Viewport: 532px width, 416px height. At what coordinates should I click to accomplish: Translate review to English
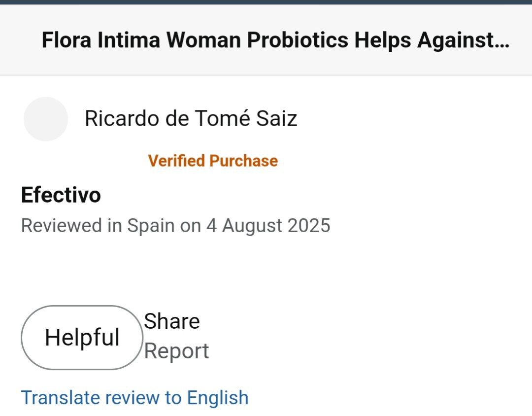click(x=134, y=397)
